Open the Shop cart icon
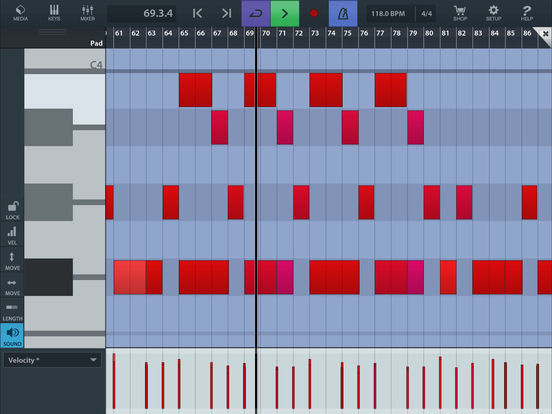This screenshot has width=552, height=414. (x=460, y=13)
